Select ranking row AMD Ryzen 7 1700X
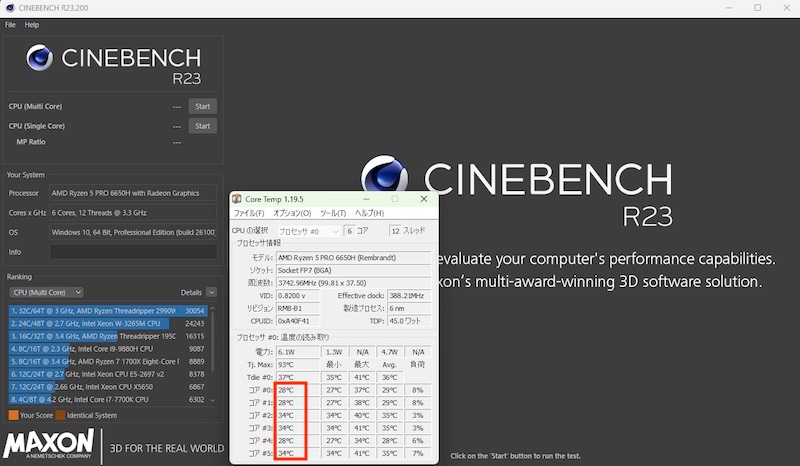The image size is (800, 466). (x=108, y=361)
